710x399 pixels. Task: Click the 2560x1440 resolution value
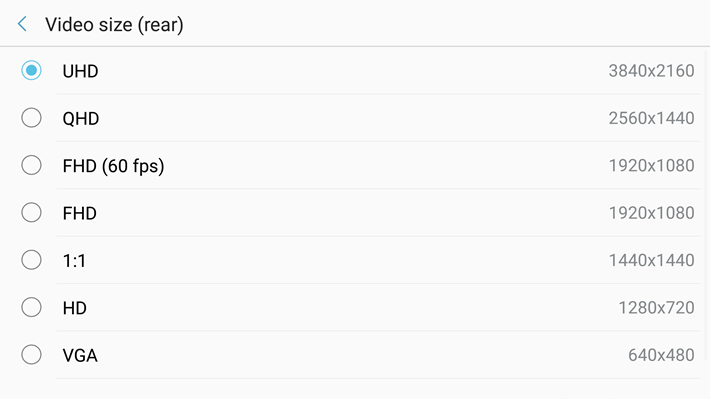point(651,118)
